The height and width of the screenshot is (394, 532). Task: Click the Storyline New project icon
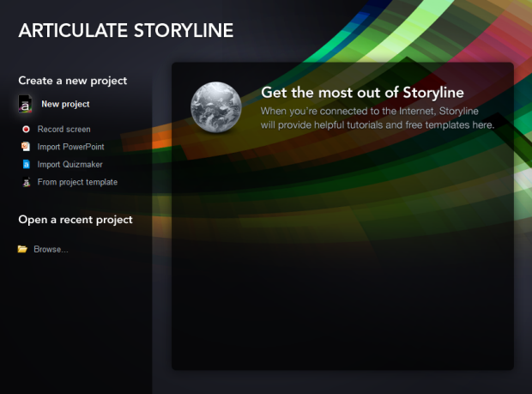tap(25, 104)
